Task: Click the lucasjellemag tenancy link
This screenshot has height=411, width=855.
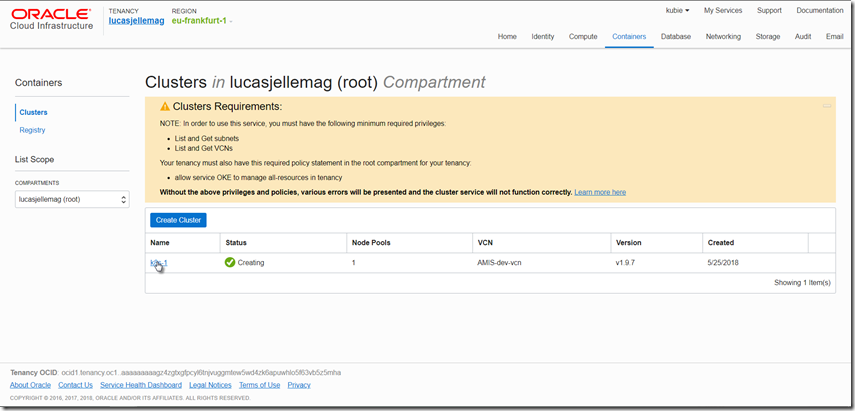Action: pos(136,20)
